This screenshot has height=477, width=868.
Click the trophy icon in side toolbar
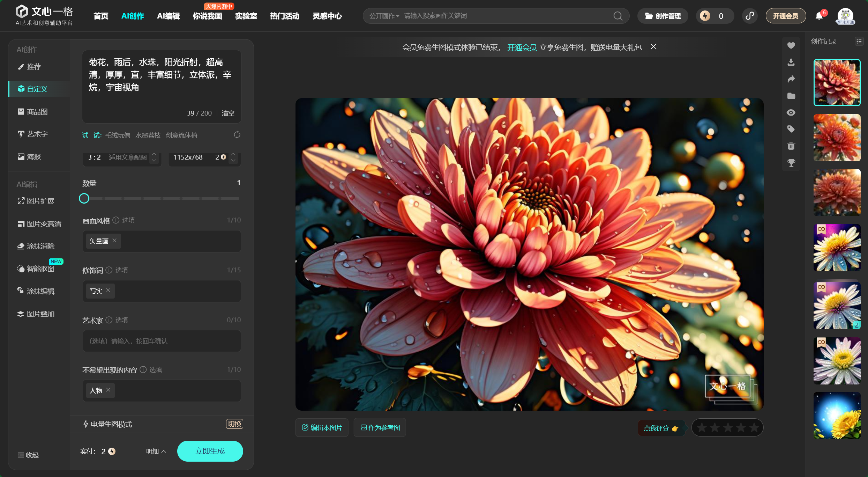[x=791, y=163]
